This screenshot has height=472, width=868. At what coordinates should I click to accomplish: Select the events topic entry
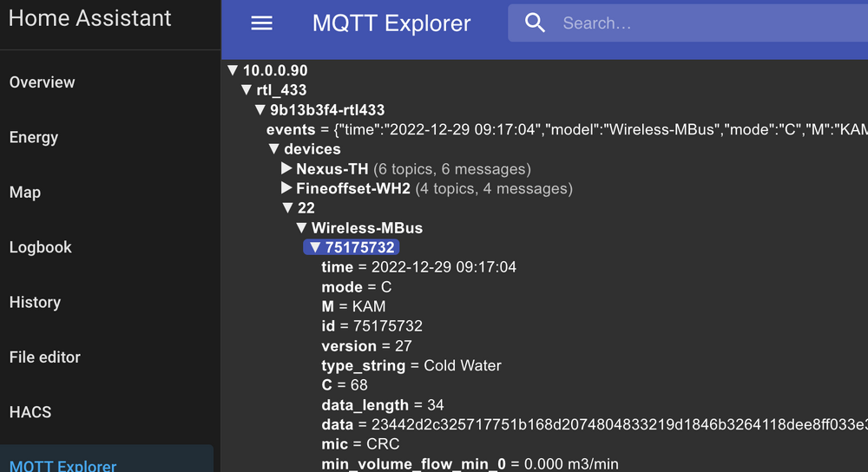coord(291,130)
